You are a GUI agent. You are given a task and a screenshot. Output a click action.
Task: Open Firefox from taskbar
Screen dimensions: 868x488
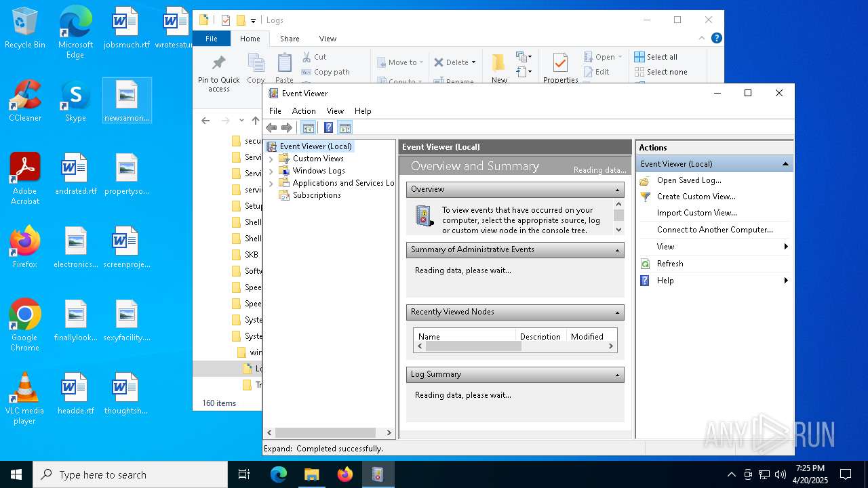345,474
